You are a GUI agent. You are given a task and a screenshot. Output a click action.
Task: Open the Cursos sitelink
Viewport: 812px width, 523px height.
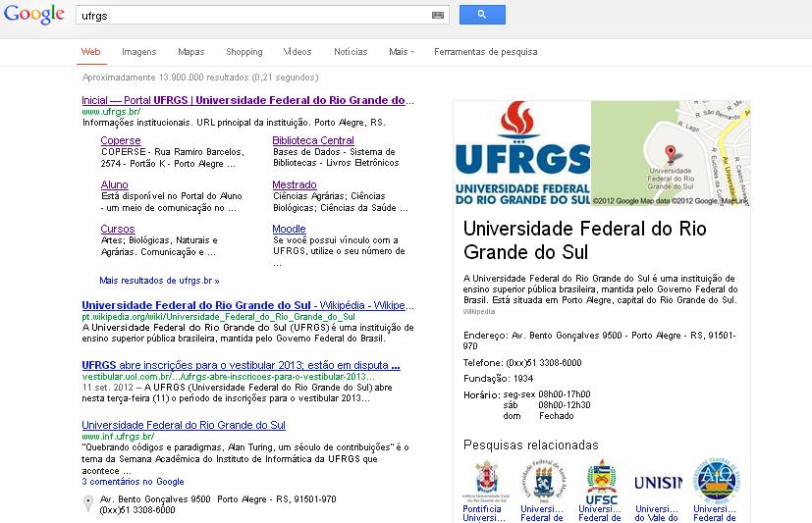tap(118, 229)
